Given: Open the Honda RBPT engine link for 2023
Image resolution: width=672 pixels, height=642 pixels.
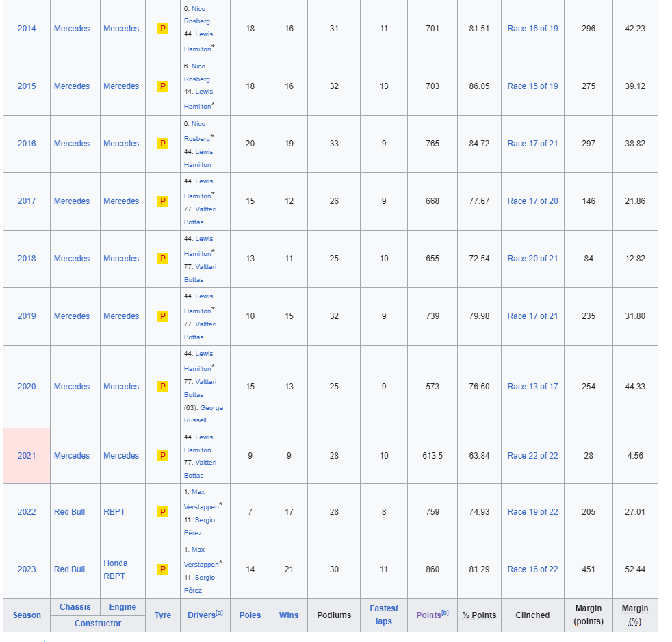Looking at the screenshot, I should 116,569.
